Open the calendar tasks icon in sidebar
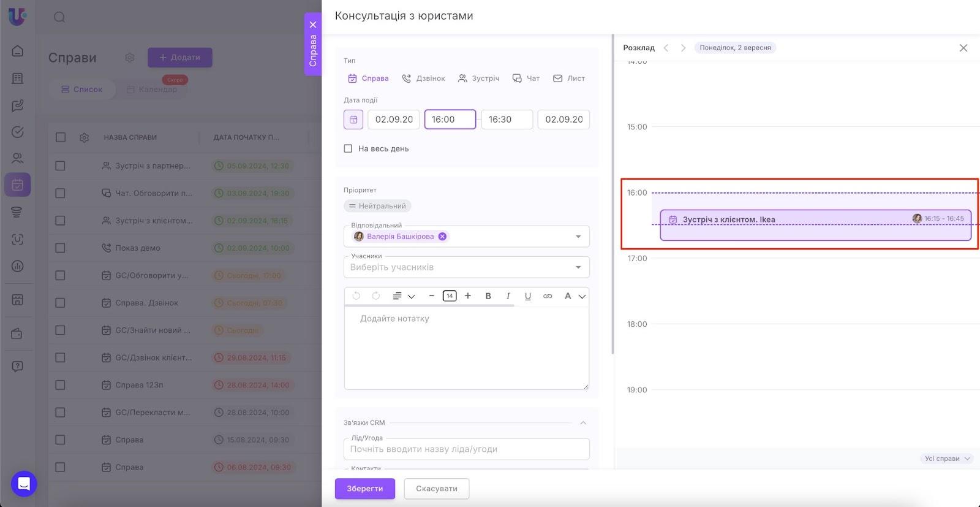980x507 pixels. point(18,185)
